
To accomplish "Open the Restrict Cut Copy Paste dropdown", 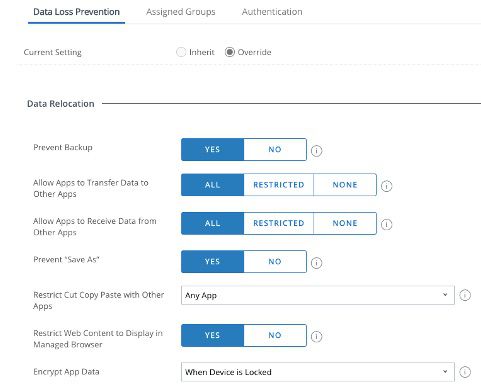I will click(x=318, y=295).
